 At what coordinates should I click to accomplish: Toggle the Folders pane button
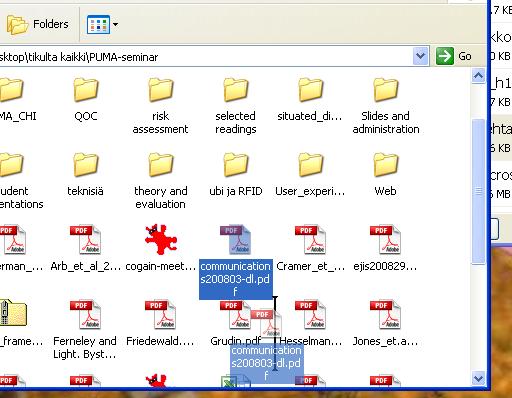pyautogui.click(x=37, y=24)
